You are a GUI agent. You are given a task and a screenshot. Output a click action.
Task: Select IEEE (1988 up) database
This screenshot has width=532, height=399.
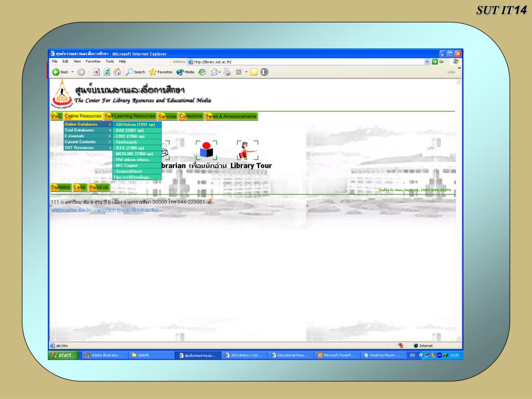point(137,148)
